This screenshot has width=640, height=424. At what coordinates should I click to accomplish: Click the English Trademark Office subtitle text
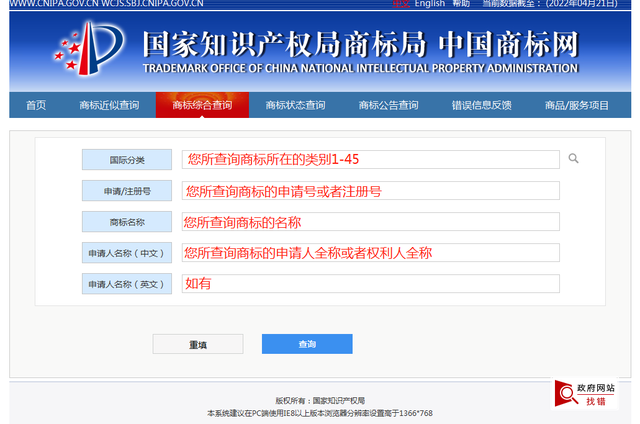pyautogui.click(x=361, y=68)
